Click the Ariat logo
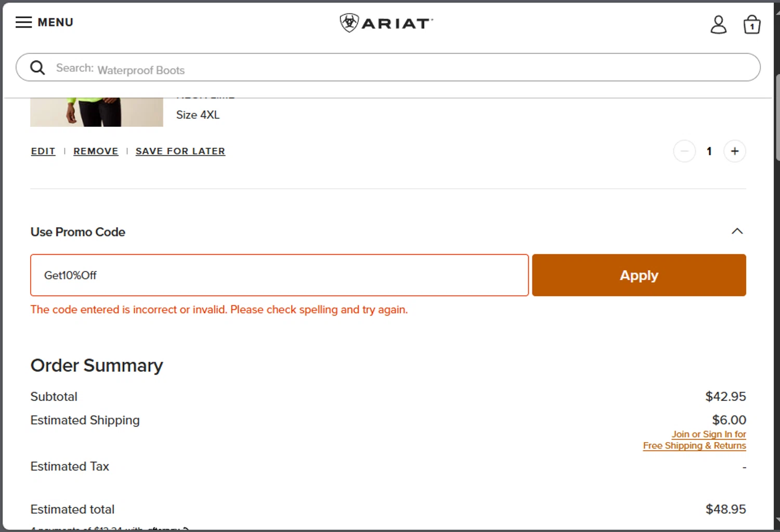The height and width of the screenshot is (532, 780). tap(386, 23)
